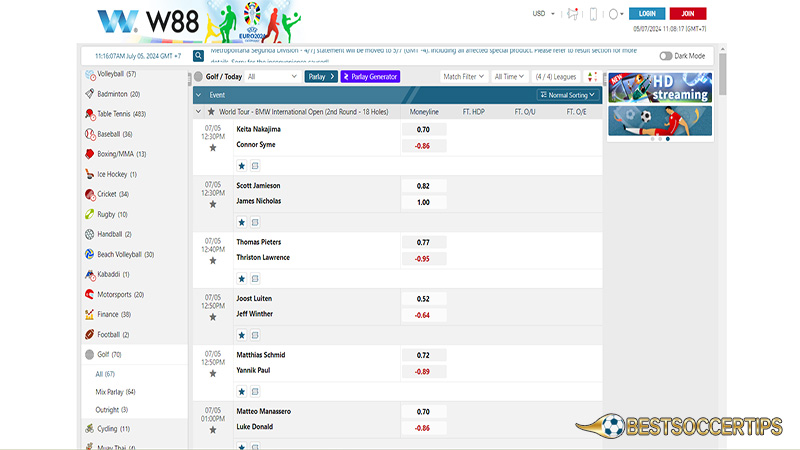The image size is (800, 450).
Task: Favorite Luiten vs Winther under the time
Action: click(213, 317)
